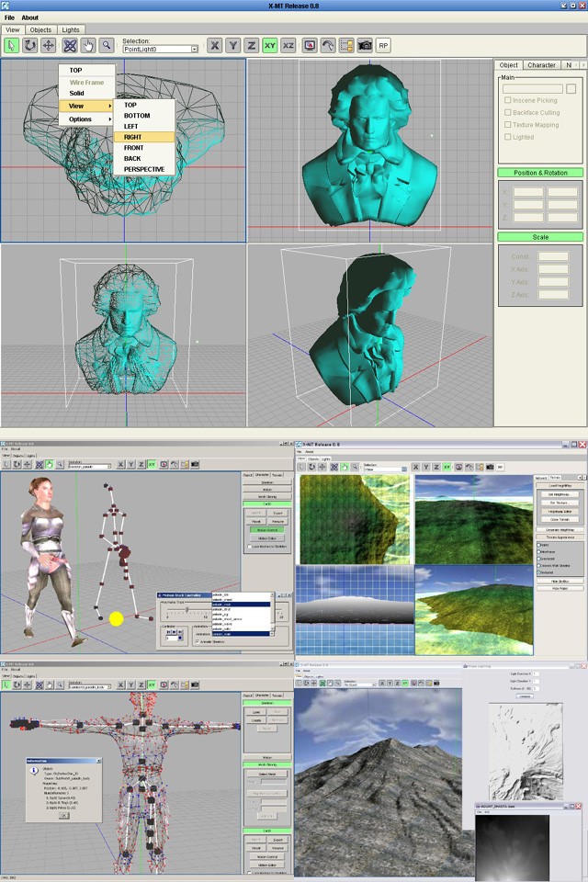Toggle Animate Skeleton checkbox in Motion Track Controller

[197, 641]
